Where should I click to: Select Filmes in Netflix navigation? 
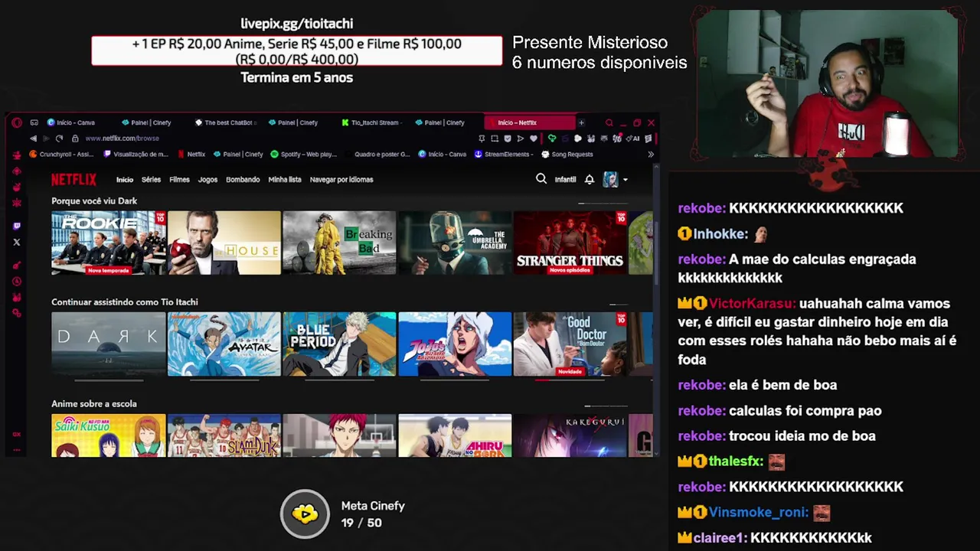[179, 180]
